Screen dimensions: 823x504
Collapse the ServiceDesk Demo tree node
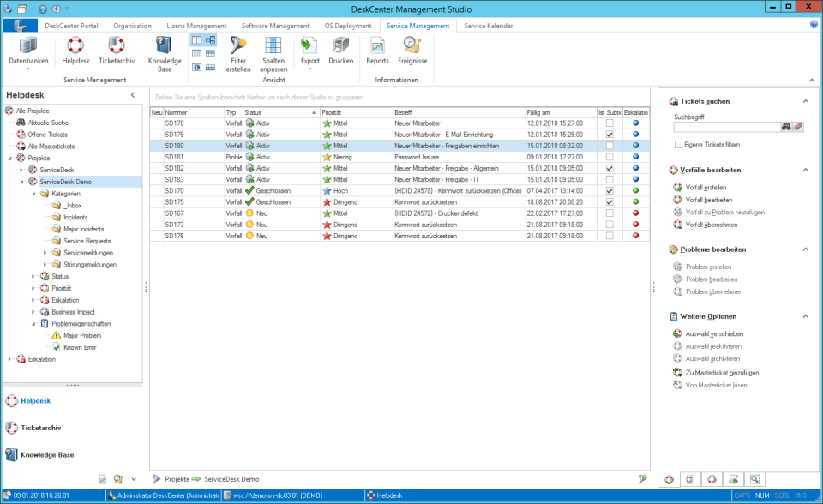point(22,182)
